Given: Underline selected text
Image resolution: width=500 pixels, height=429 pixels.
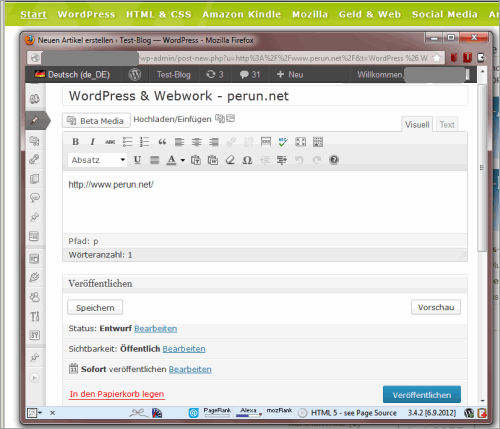Looking at the screenshot, I should tap(137, 160).
